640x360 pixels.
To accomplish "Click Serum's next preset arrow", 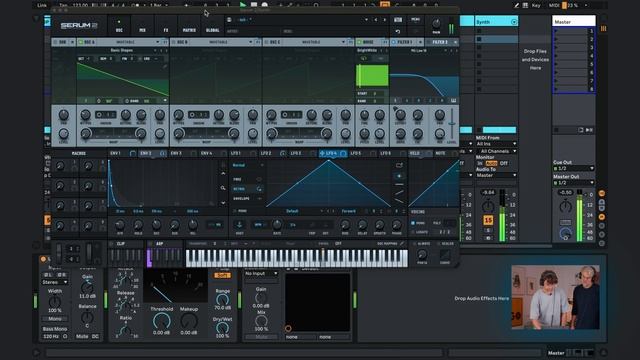I will (x=384, y=20).
